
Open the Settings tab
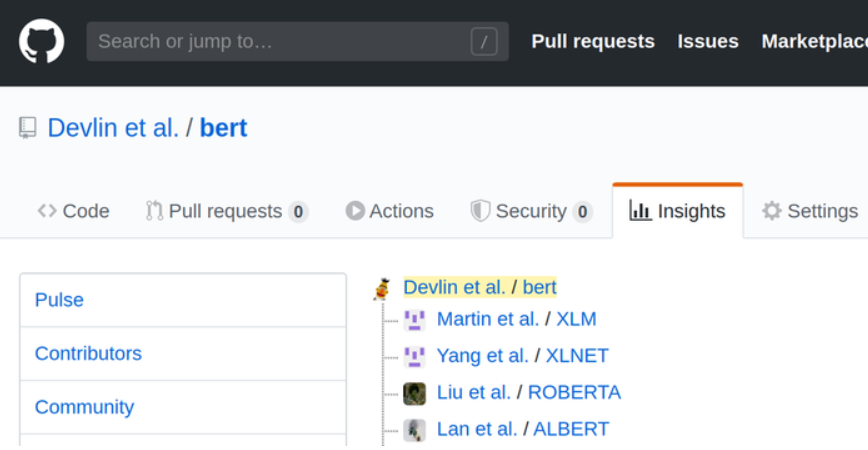click(x=810, y=211)
